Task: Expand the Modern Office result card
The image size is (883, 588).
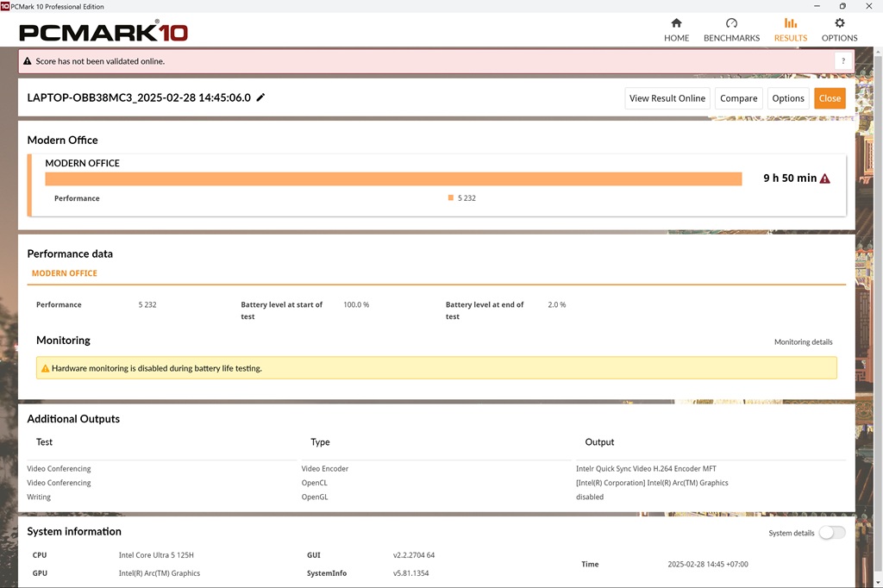Action: pyautogui.click(x=82, y=163)
